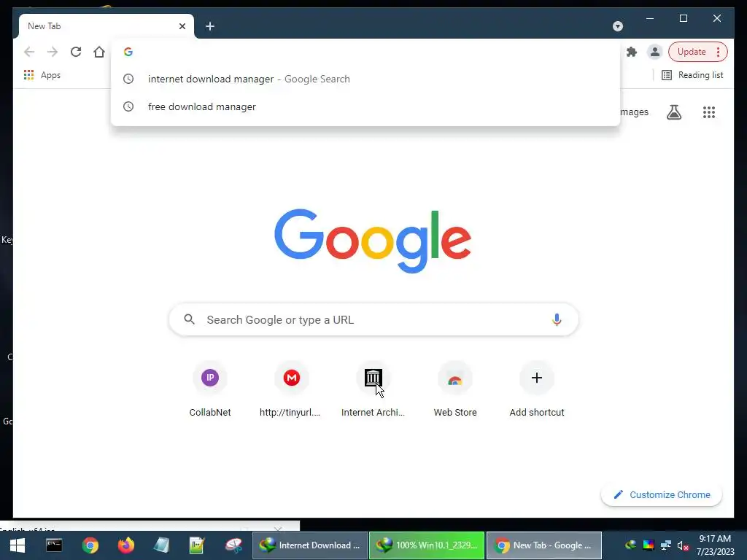Open the tab search dropdown arrow
The width and height of the screenshot is (747, 560).
pos(617,26)
